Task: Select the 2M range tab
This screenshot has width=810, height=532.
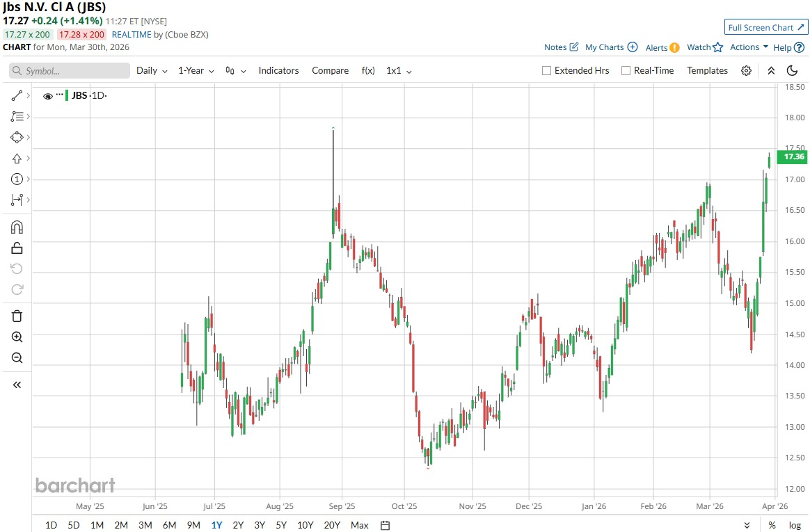Action: (121, 525)
